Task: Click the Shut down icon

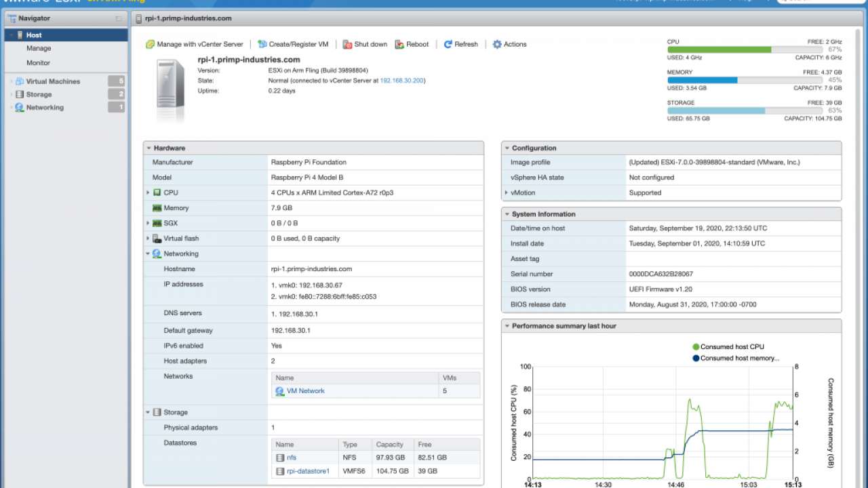Action: (347, 44)
